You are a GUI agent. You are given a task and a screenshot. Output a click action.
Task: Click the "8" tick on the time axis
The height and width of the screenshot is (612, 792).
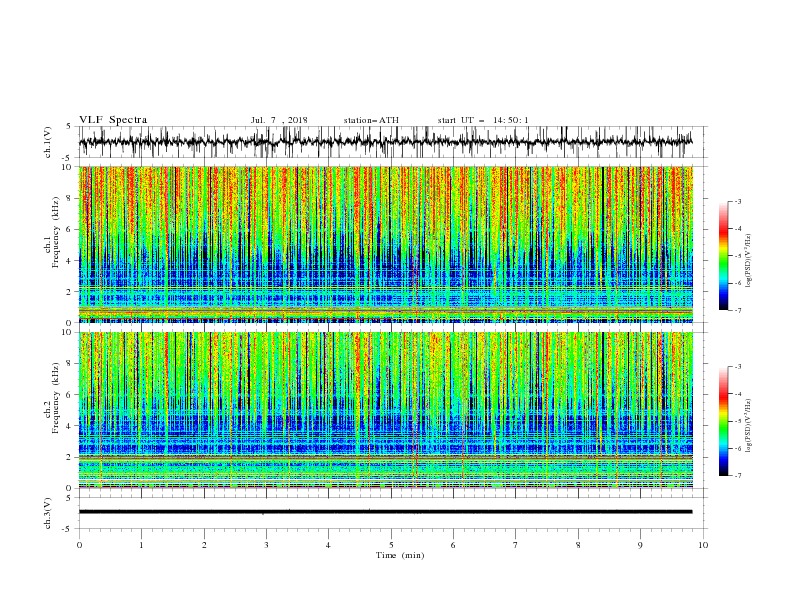coord(578,545)
